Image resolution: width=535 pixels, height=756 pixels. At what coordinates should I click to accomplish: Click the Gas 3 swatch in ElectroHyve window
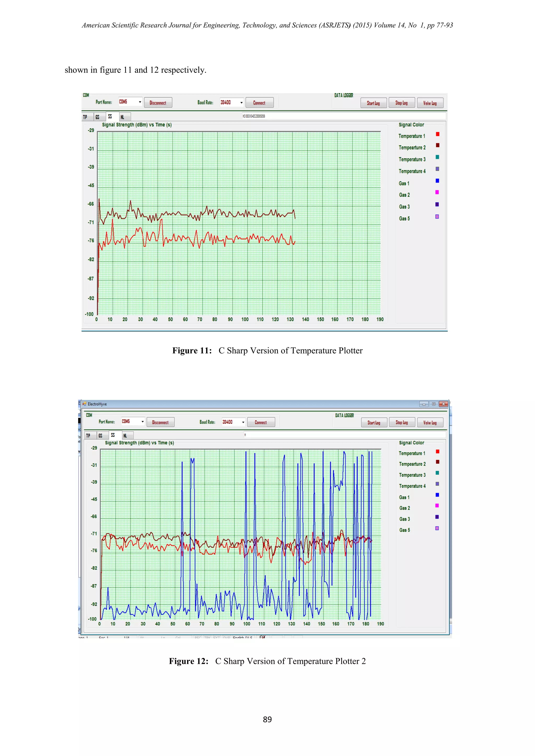click(x=438, y=517)
